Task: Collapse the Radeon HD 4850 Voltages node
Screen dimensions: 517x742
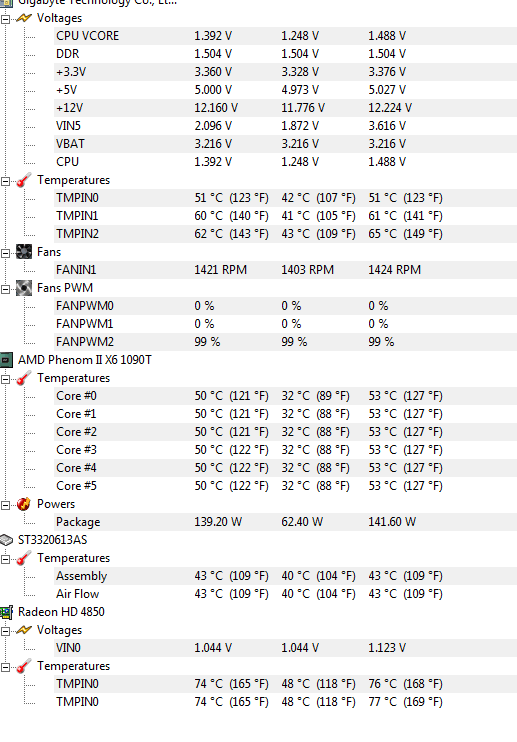Action: coord(5,631)
